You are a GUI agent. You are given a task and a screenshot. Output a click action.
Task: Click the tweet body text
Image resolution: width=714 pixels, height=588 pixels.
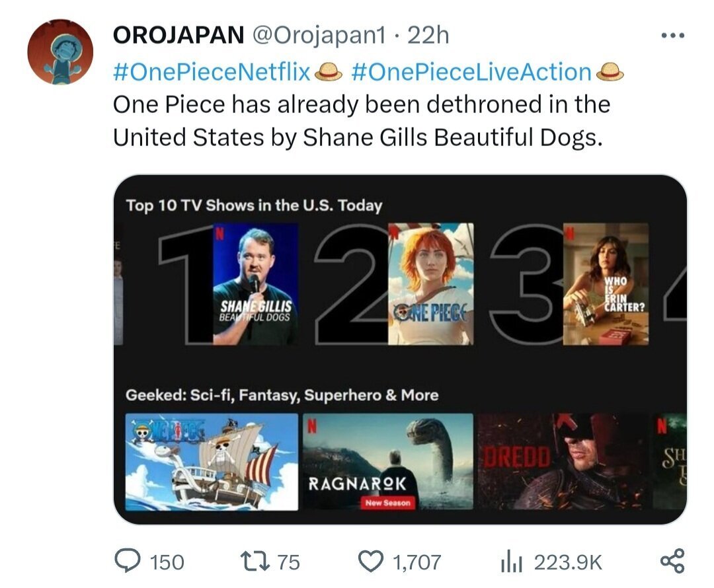(x=361, y=120)
